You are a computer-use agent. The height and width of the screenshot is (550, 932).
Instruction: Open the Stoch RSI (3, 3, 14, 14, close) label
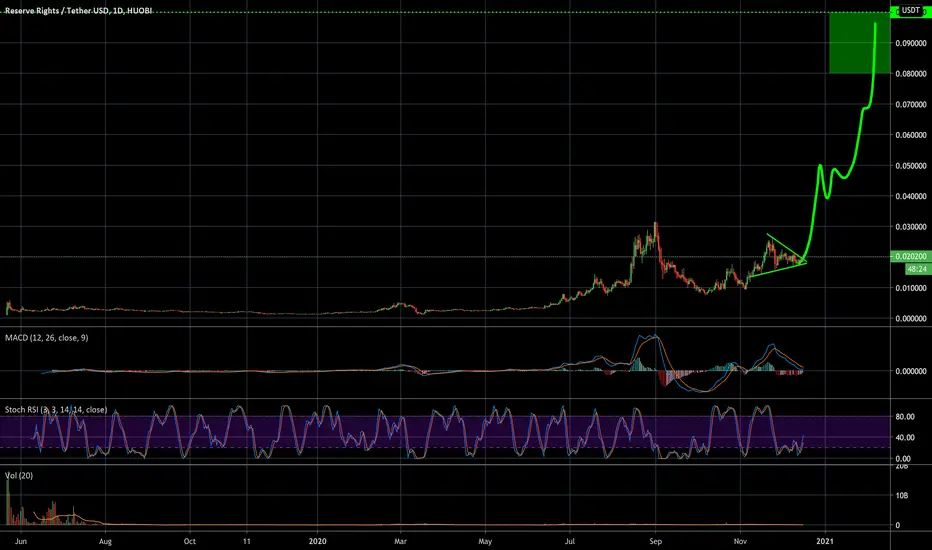point(56,410)
